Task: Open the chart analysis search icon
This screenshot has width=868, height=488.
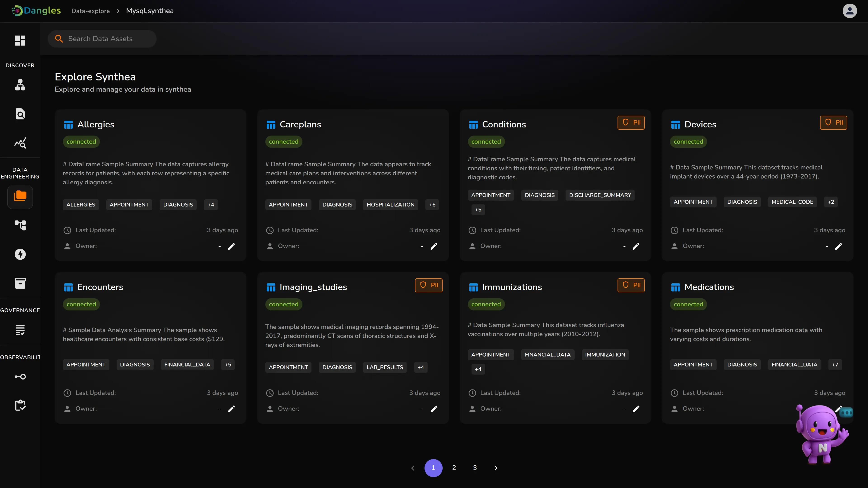Action: (20, 143)
